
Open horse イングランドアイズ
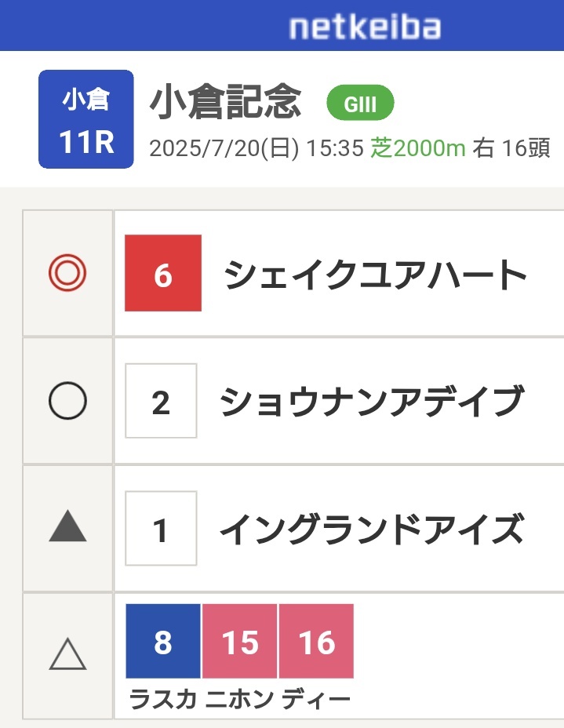point(373,529)
